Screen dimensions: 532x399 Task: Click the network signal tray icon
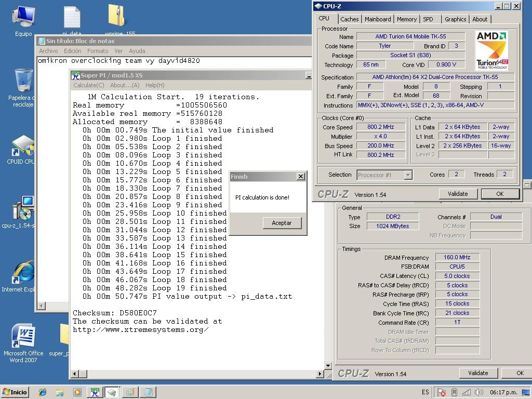467,393
